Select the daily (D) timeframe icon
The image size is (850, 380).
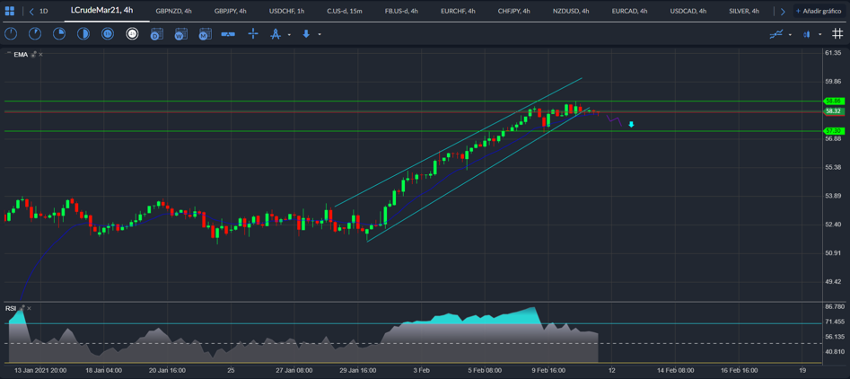(x=156, y=34)
